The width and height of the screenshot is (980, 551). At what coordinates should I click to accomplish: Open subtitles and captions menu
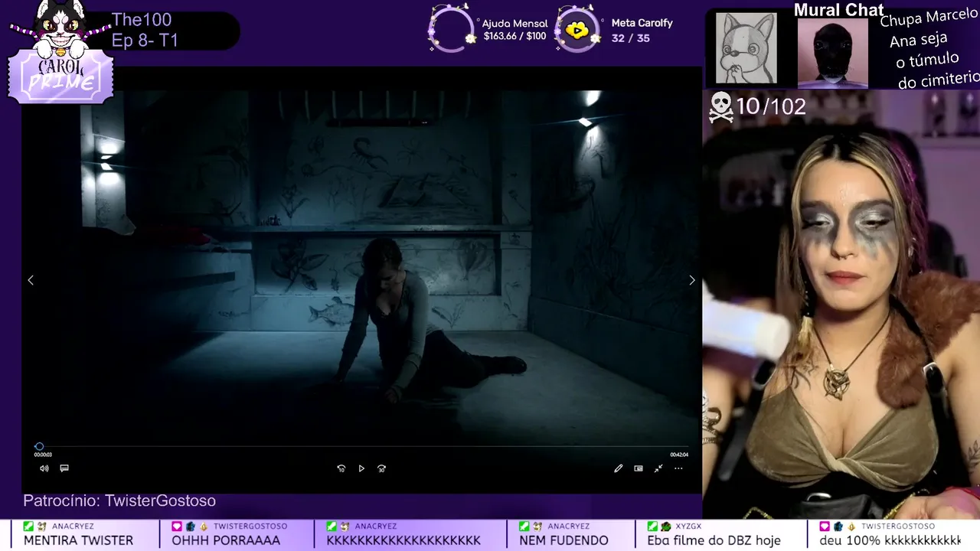tap(64, 468)
